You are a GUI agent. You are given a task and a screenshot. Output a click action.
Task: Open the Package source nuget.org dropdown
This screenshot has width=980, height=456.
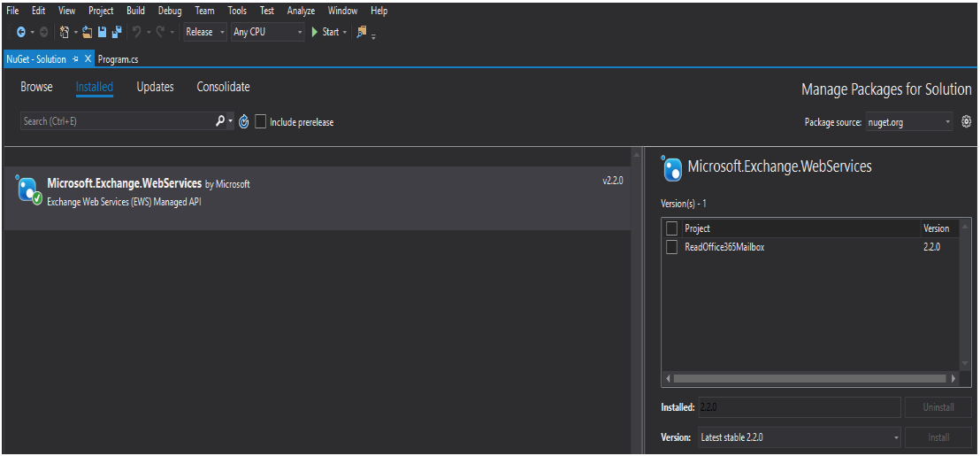(x=909, y=121)
